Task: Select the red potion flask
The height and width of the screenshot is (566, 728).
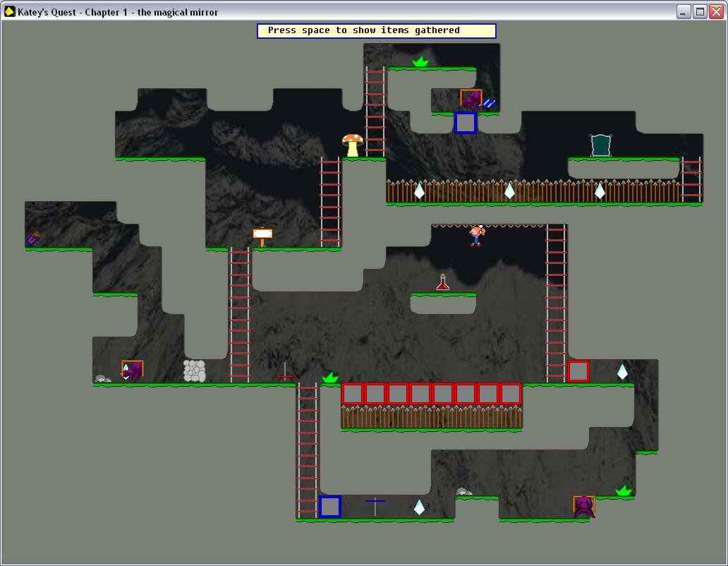Action: (443, 282)
